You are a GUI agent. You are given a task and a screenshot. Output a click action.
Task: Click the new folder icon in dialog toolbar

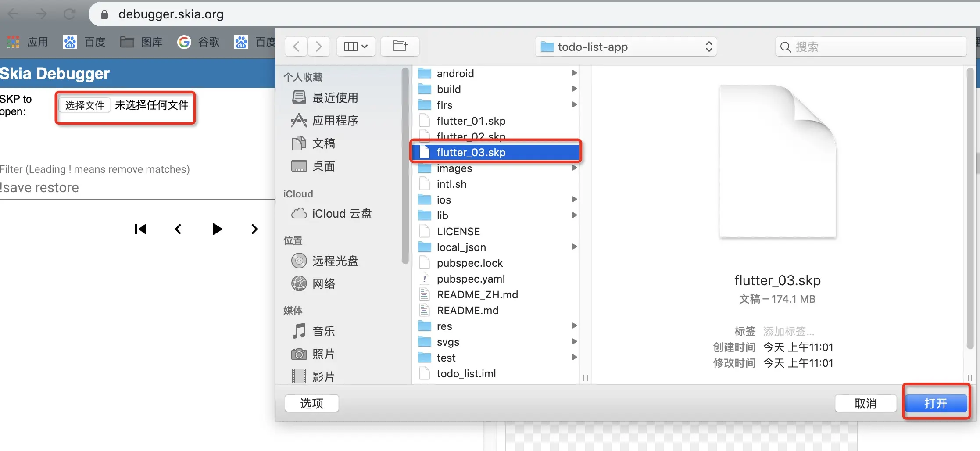(x=400, y=46)
